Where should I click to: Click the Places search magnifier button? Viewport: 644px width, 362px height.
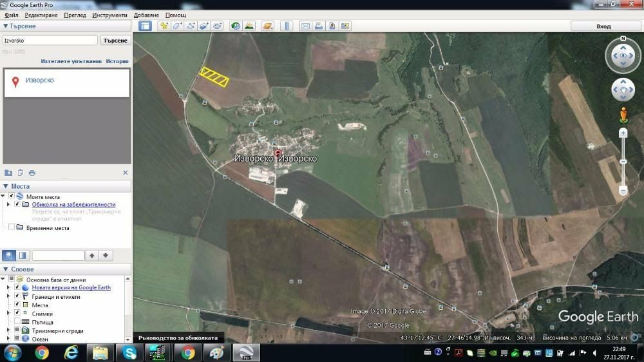(9, 255)
